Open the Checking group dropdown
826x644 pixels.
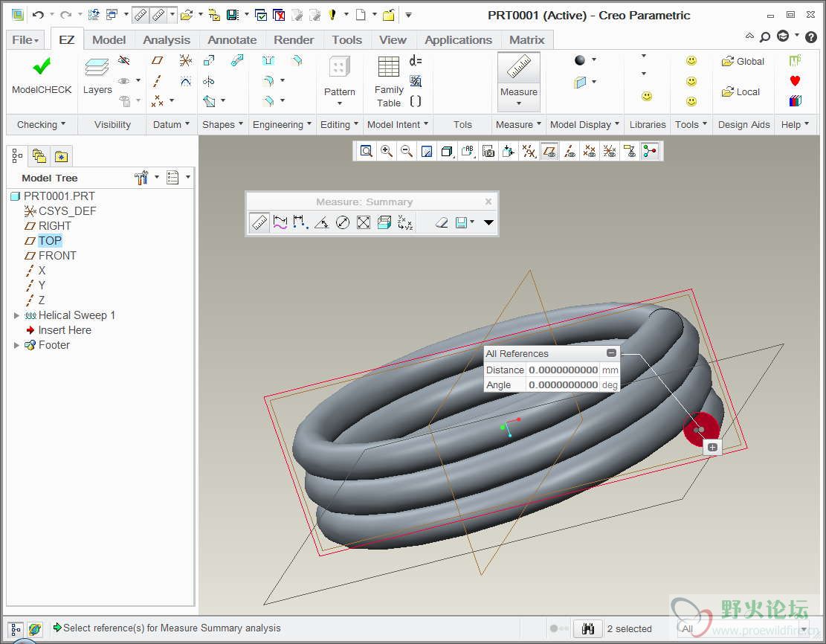41,124
